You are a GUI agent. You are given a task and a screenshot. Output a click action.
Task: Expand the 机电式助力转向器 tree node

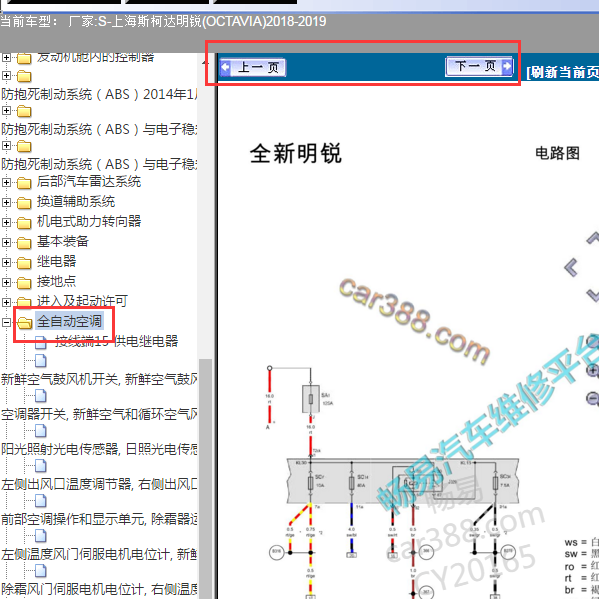[x=6, y=222]
